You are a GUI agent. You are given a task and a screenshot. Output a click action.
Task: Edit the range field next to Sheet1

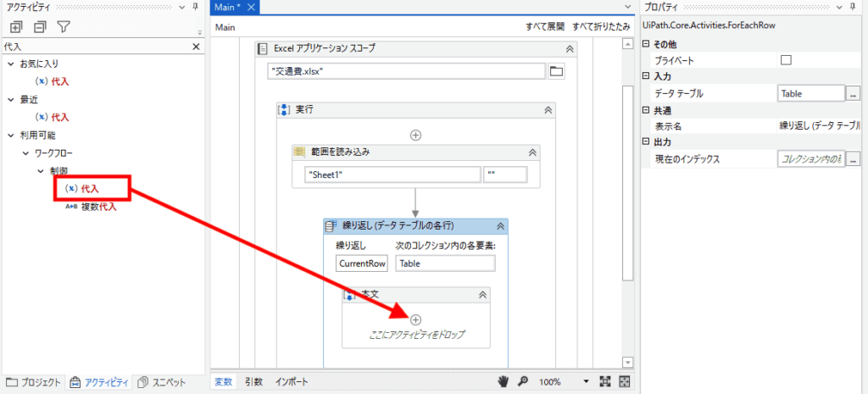[x=505, y=175]
